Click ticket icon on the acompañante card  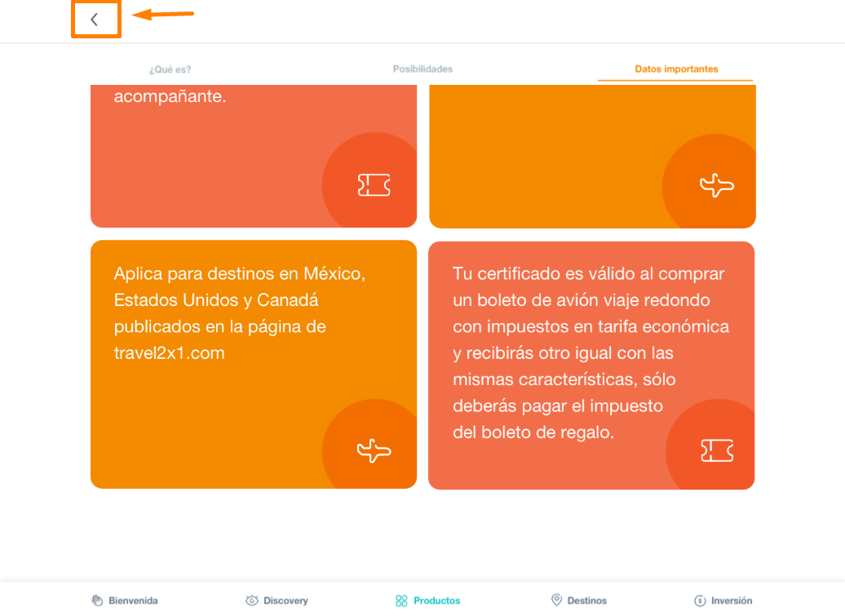(x=374, y=185)
